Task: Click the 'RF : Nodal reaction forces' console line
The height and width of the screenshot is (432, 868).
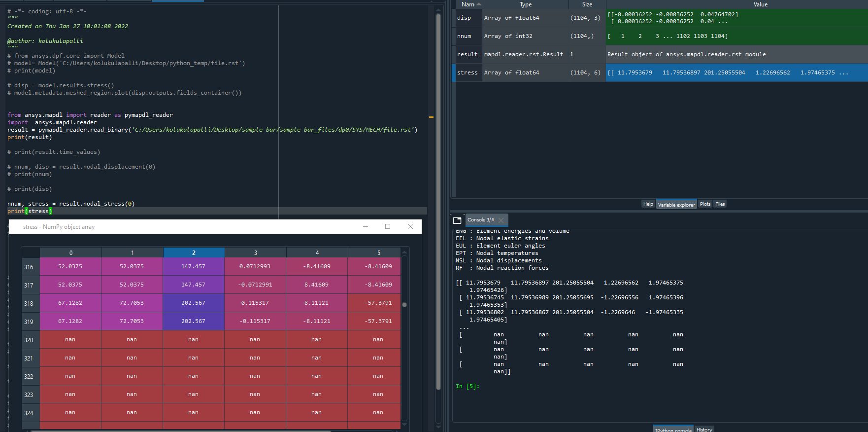Action: [x=502, y=268]
